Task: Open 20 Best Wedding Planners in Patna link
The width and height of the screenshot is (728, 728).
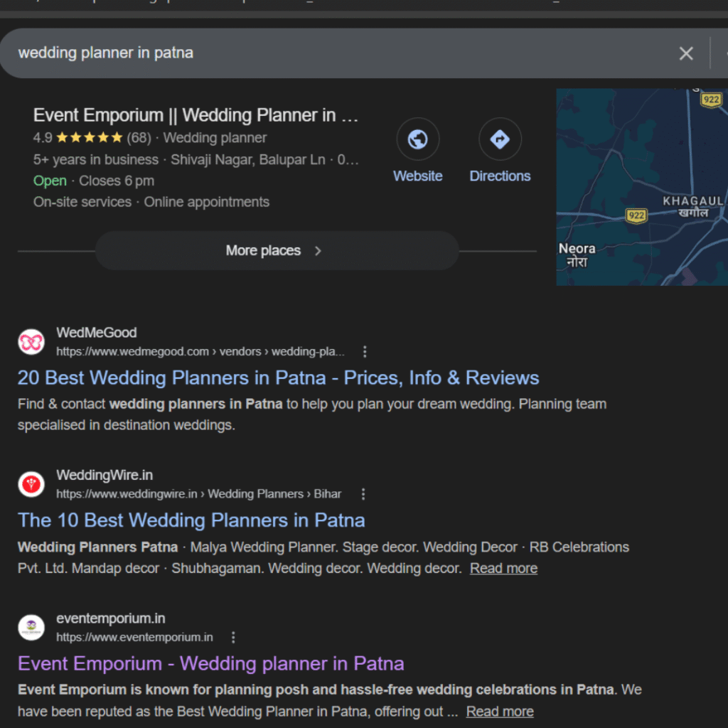Action: (278, 378)
